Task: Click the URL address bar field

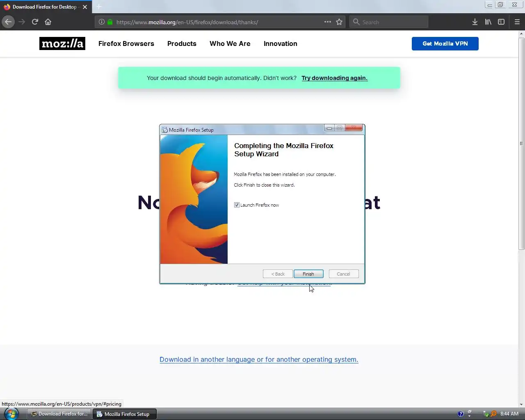Action: click(x=219, y=22)
